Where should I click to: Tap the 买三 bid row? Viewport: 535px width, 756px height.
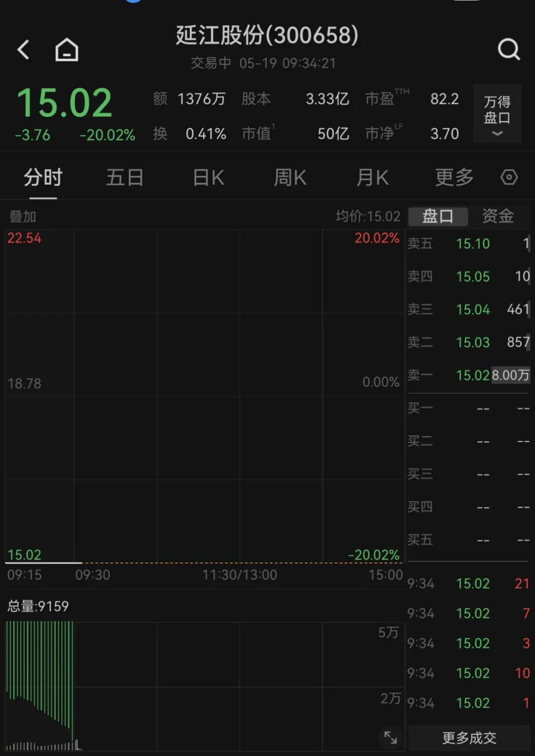point(469,474)
